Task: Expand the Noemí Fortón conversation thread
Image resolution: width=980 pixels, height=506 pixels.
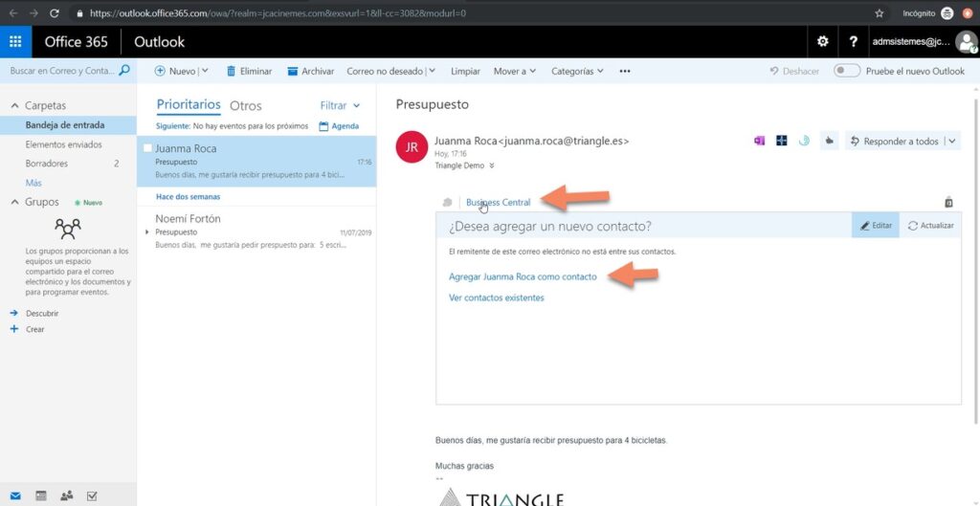Action: point(146,232)
